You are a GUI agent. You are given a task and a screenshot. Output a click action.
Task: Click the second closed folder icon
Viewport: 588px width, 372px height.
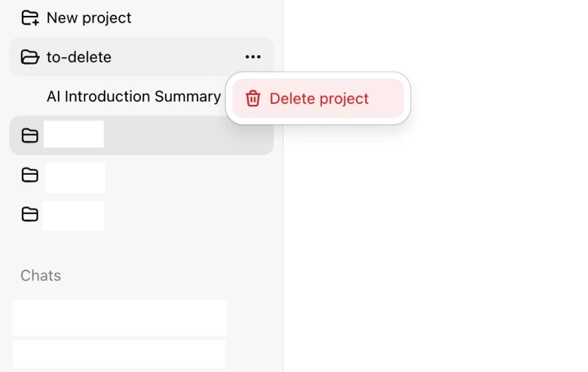pyautogui.click(x=30, y=175)
